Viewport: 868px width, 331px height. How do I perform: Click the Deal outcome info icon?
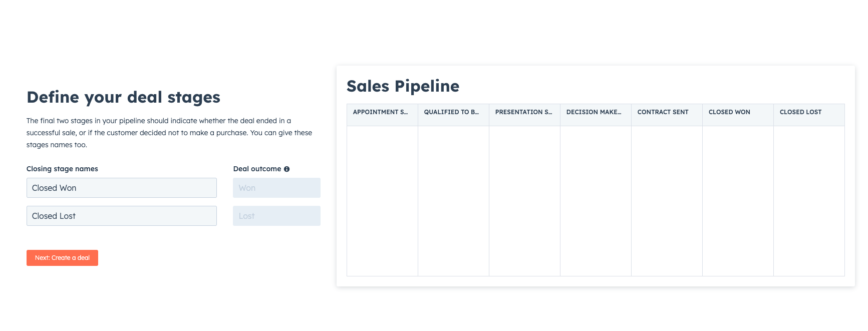(286, 169)
